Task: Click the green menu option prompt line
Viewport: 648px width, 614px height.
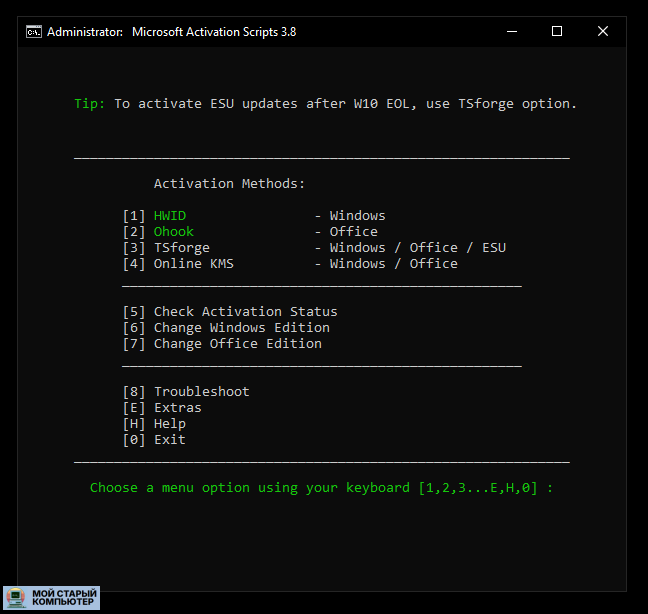Action: pyautogui.click(x=321, y=488)
